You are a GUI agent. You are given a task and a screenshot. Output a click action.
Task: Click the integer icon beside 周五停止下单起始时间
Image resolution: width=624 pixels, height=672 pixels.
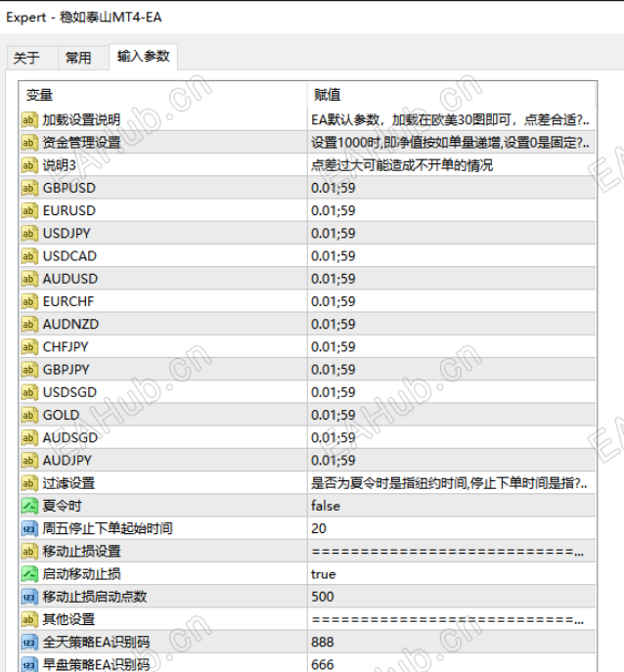pos(29,529)
